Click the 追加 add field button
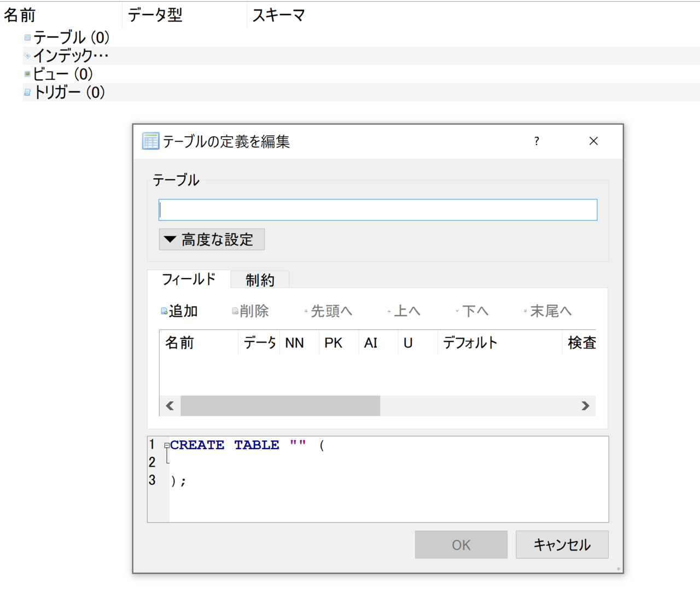This screenshot has width=700, height=615. (179, 311)
